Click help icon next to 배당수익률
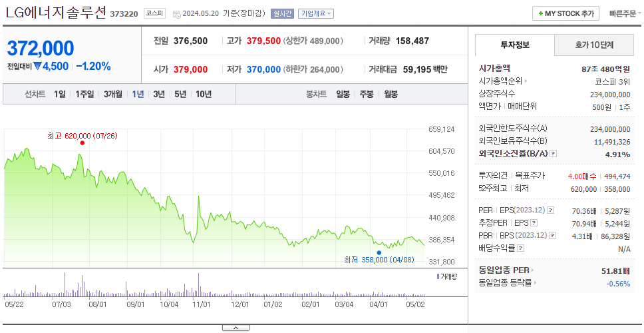This screenshot has width=644, height=333. coord(520,248)
